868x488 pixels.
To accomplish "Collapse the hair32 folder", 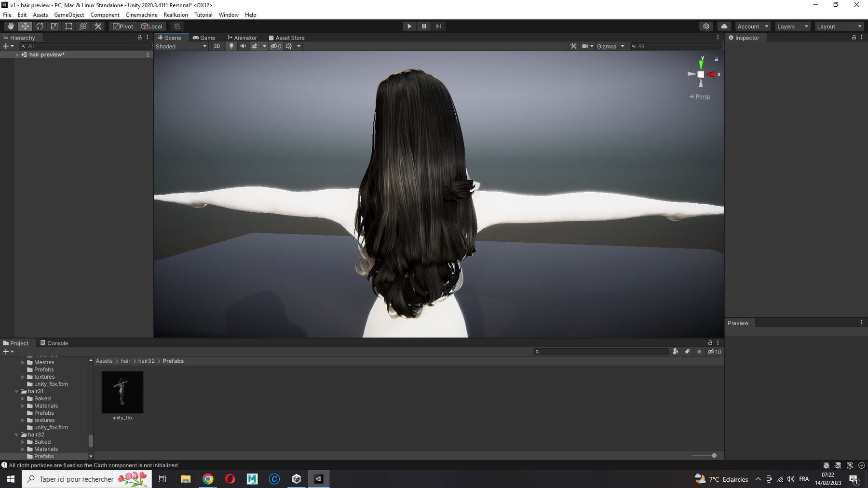I will [17, 435].
